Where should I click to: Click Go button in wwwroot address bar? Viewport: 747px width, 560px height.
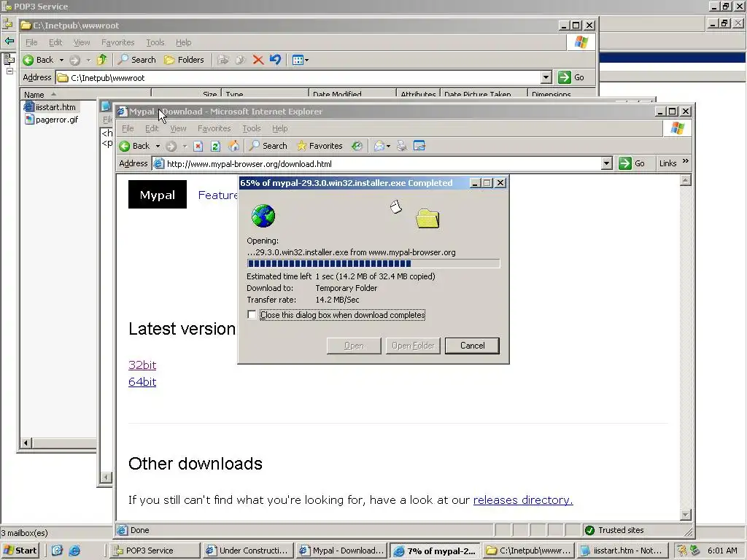[571, 77]
